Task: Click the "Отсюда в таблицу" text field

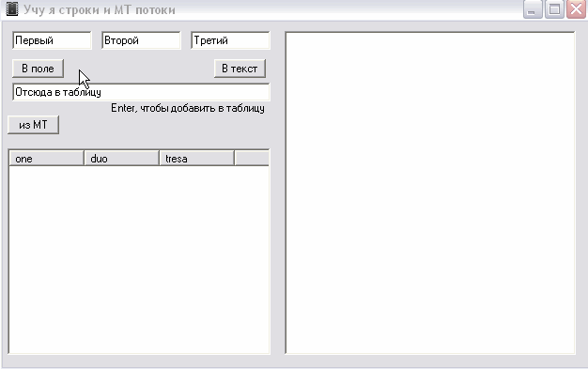Action: pos(141,92)
